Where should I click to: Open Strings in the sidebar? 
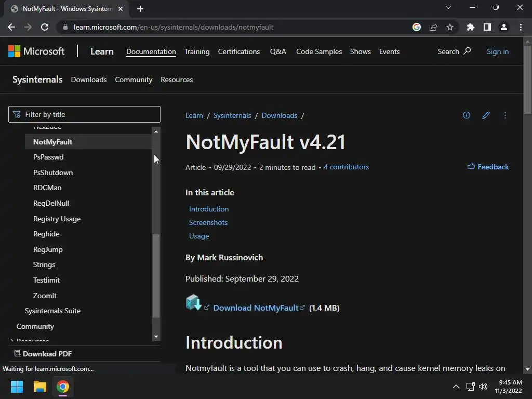coord(44,264)
